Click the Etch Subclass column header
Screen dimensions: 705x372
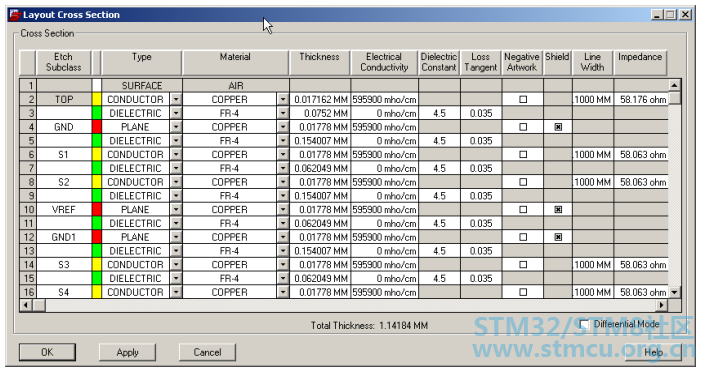click(x=63, y=63)
